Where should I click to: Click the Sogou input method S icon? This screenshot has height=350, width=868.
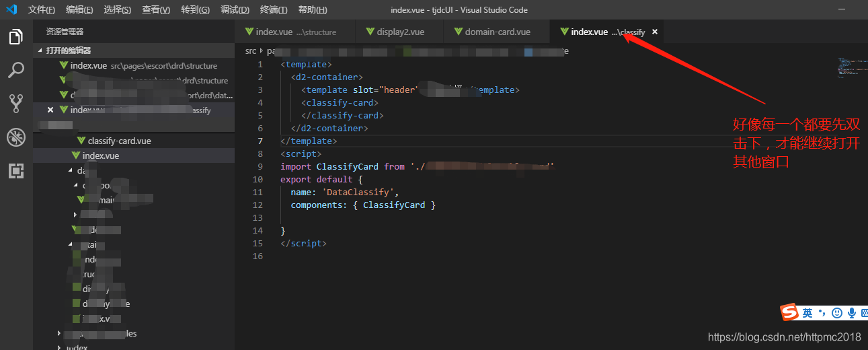(789, 313)
